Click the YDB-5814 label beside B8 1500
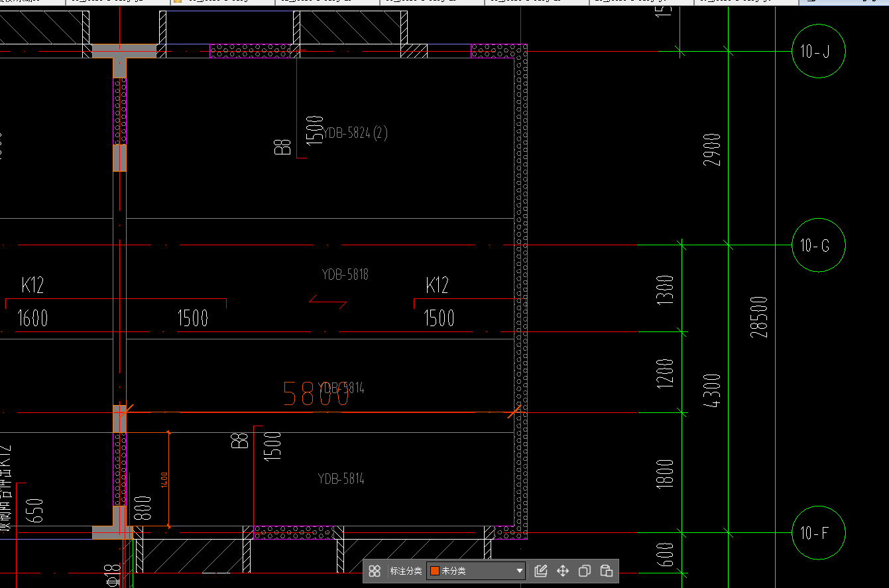This screenshot has height=588, width=889. click(x=341, y=479)
